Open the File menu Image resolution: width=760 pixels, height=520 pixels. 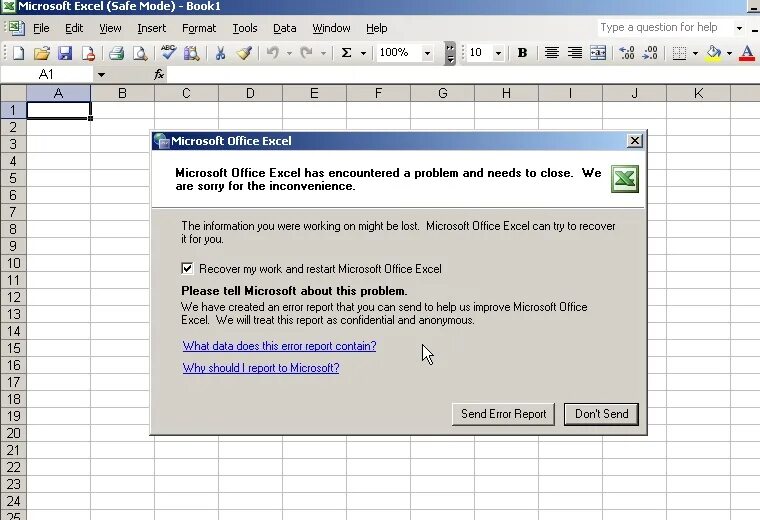pyautogui.click(x=41, y=28)
